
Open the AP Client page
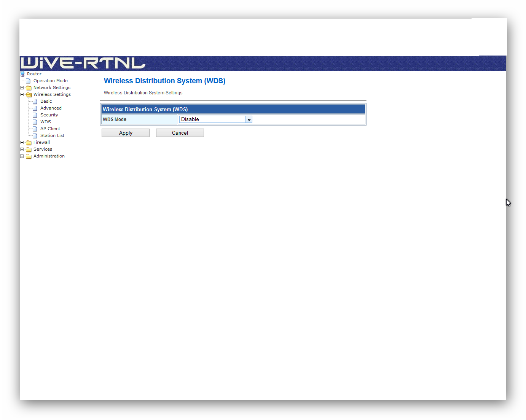pyautogui.click(x=50, y=129)
